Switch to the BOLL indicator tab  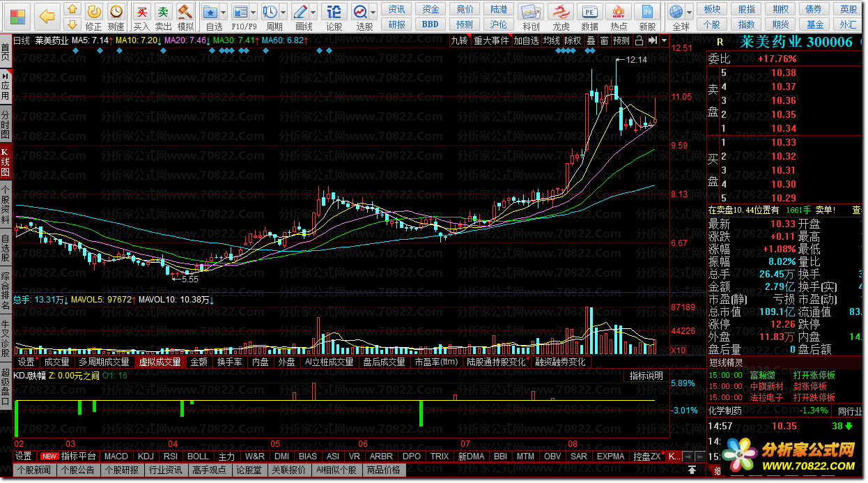pyautogui.click(x=198, y=456)
